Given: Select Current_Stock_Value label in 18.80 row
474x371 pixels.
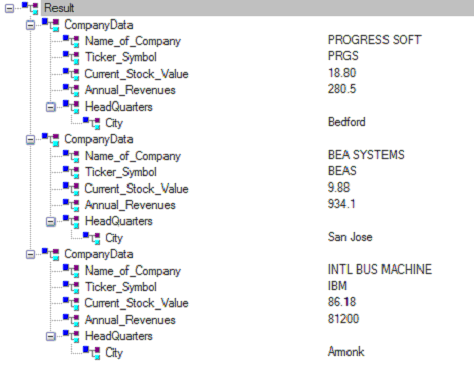Looking at the screenshot, I should 136,74.
